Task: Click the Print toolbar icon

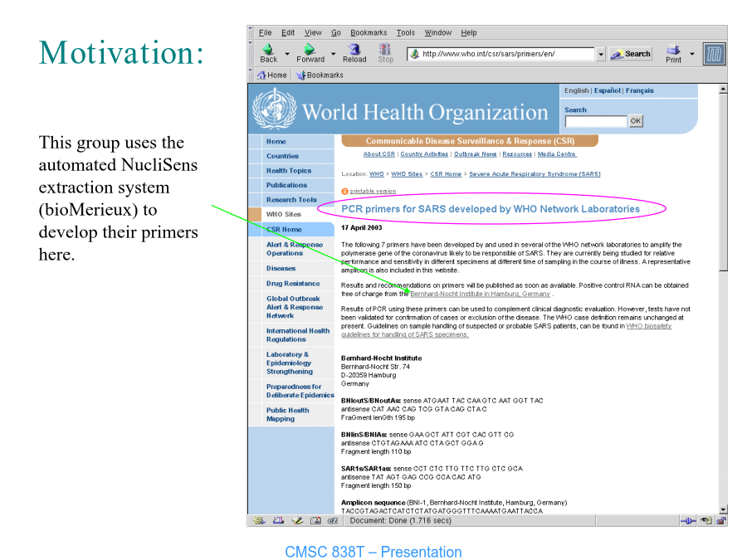Action: (x=673, y=49)
